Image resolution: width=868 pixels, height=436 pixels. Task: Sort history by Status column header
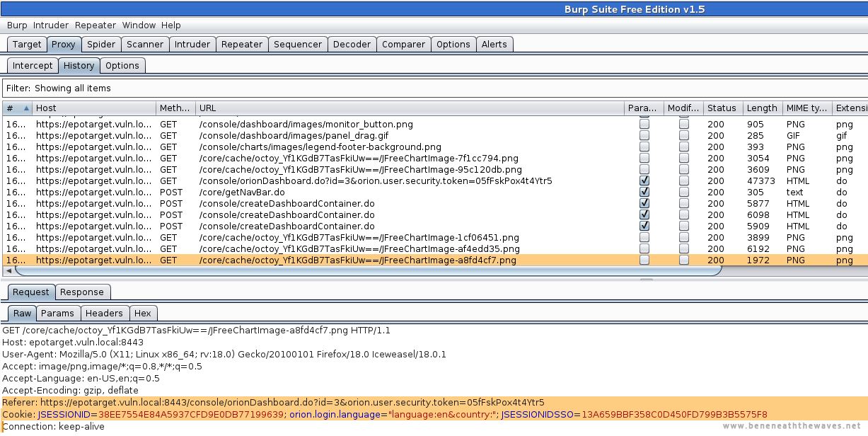pyautogui.click(x=722, y=108)
